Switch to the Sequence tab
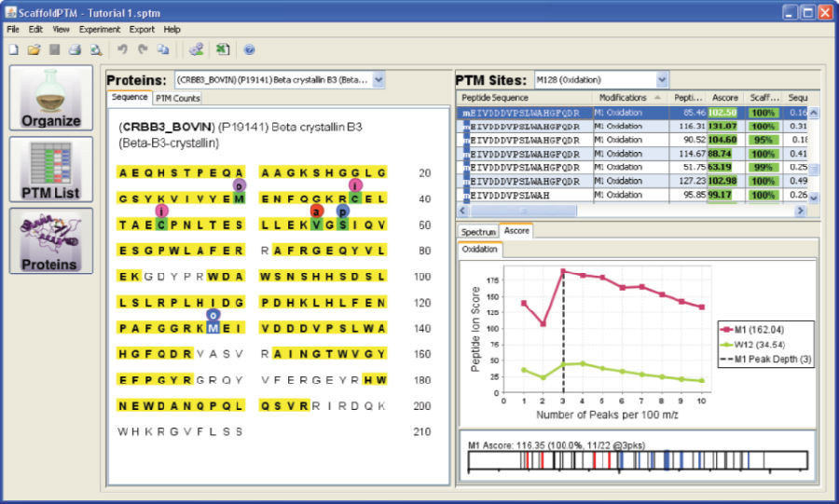Viewport: 839px width, 504px height. (x=130, y=97)
